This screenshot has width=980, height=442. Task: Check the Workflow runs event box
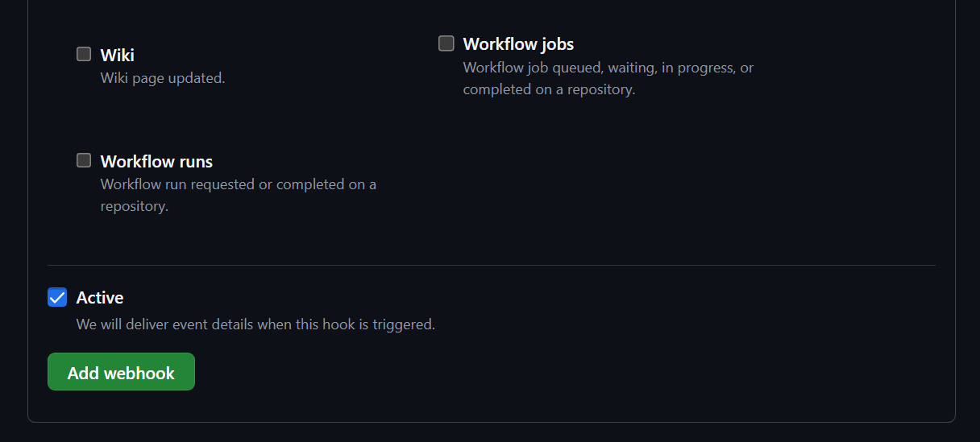coord(84,160)
